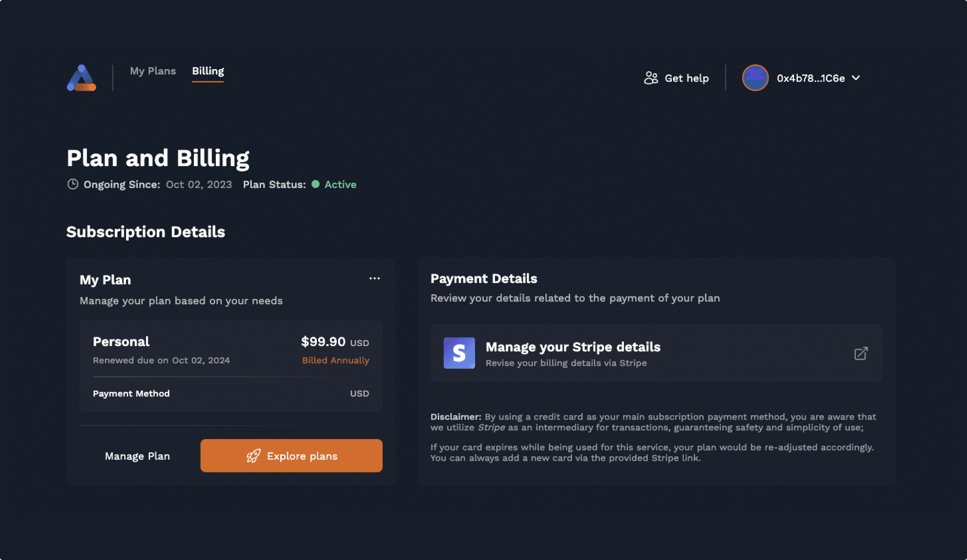Click the Billed Annually label
The height and width of the screenshot is (560, 967).
(335, 360)
